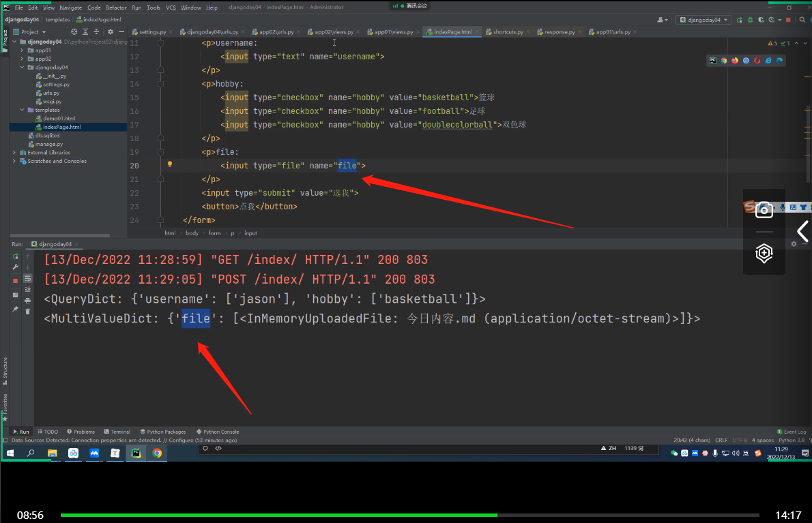Stop the running process in Run panel

[16, 280]
